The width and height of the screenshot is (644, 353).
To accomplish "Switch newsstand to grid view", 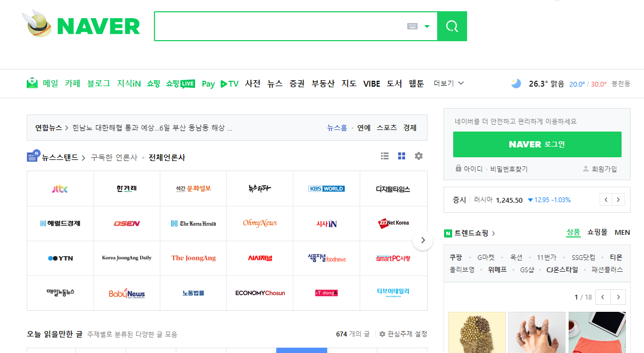I will click(x=402, y=156).
